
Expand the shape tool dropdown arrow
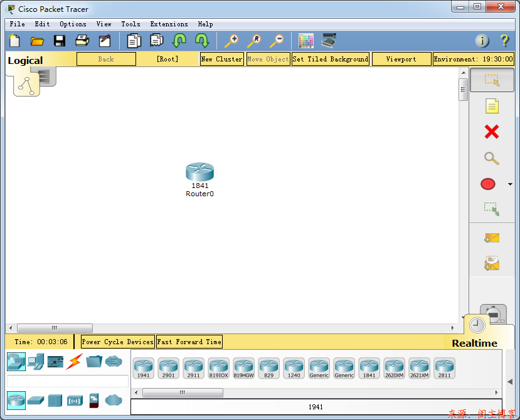(510, 184)
